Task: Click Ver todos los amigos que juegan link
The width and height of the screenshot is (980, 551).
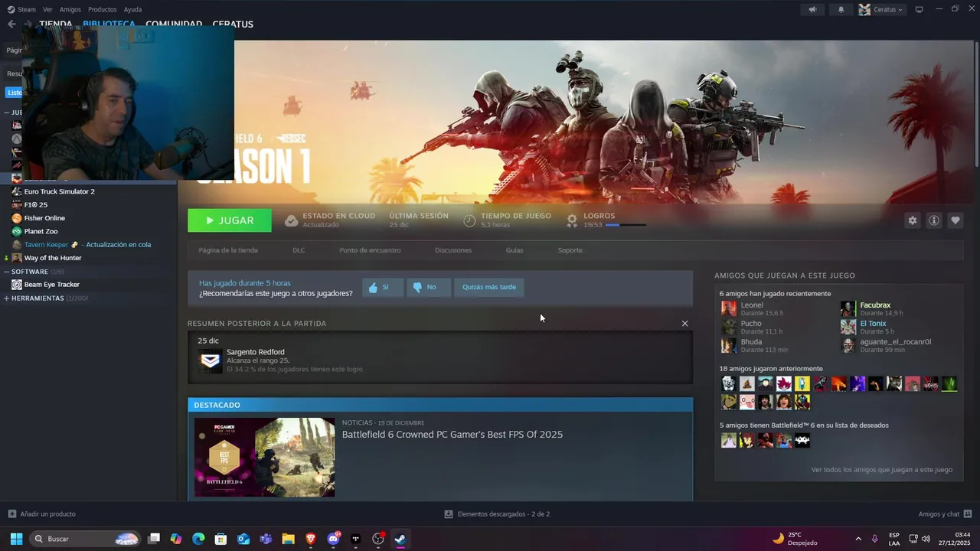Action: (x=882, y=470)
